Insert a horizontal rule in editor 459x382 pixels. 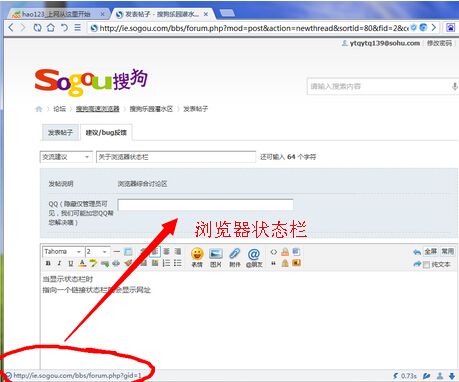[116, 251]
